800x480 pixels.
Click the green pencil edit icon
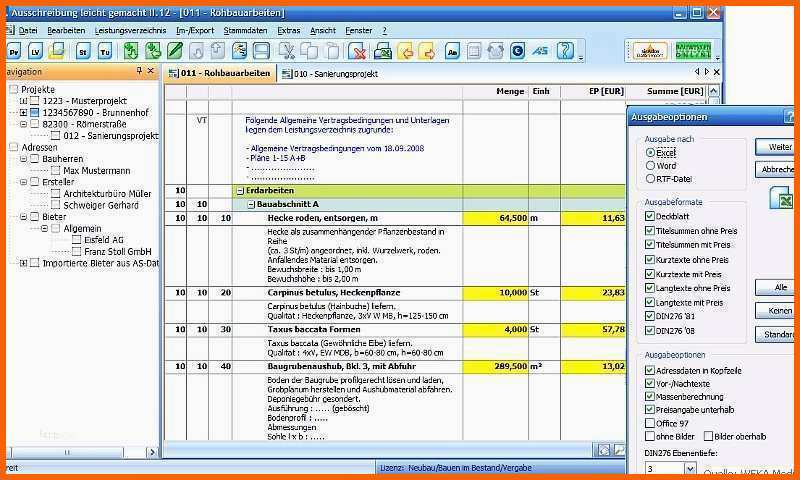[175, 51]
